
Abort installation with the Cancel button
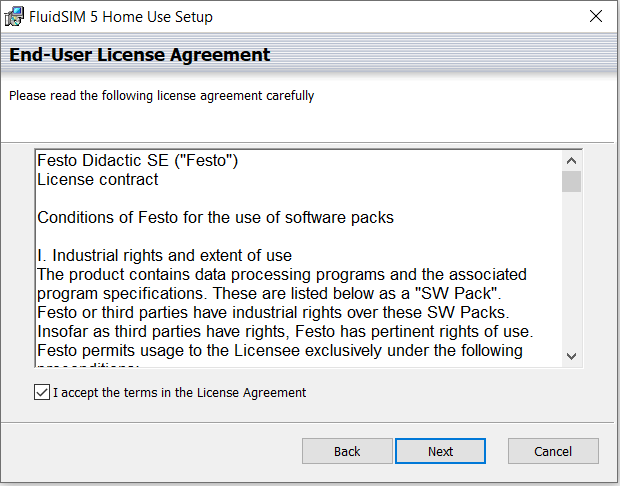point(553,451)
